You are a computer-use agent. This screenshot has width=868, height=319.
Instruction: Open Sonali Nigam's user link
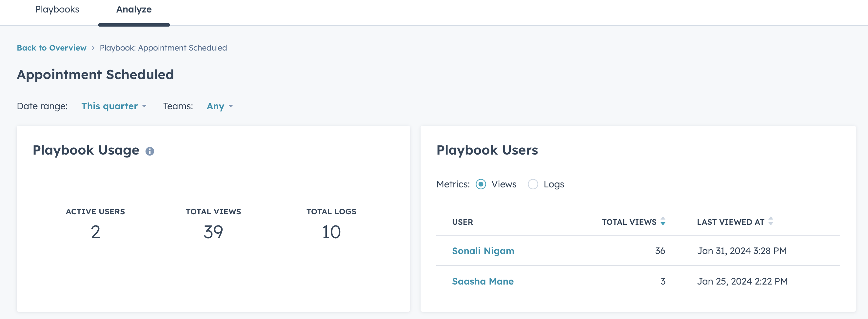[x=483, y=251]
